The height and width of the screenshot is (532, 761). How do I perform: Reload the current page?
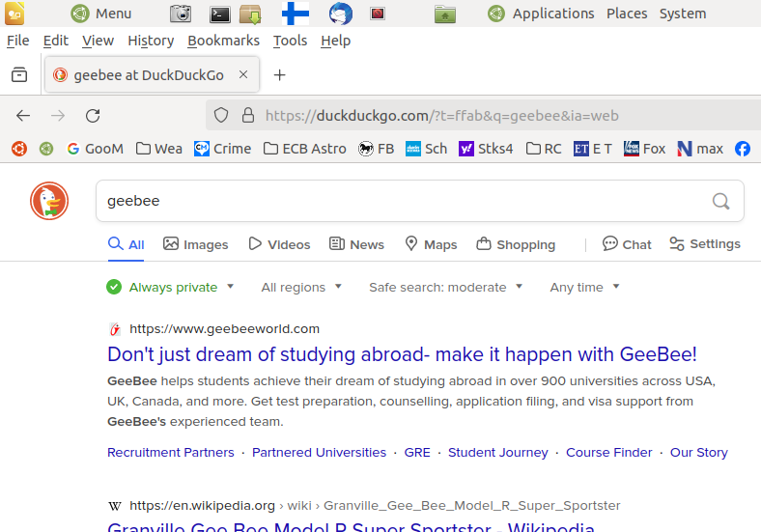click(93, 116)
